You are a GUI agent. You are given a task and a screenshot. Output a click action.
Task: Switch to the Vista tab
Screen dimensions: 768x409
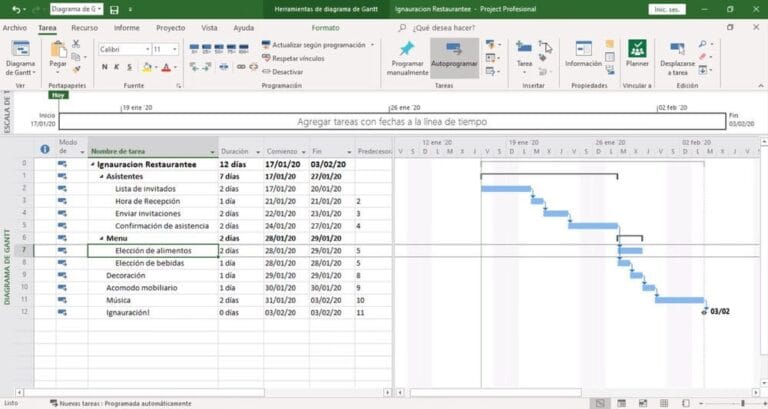[x=209, y=28]
